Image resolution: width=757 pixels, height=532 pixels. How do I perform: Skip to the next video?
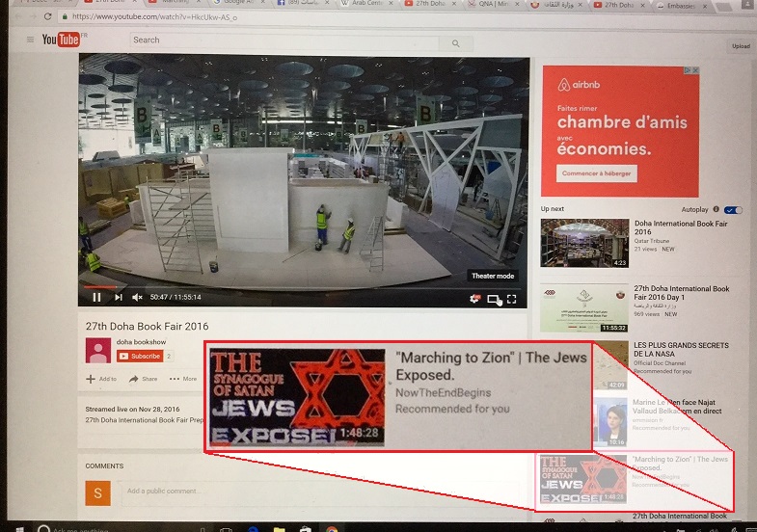[x=119, y=298]
